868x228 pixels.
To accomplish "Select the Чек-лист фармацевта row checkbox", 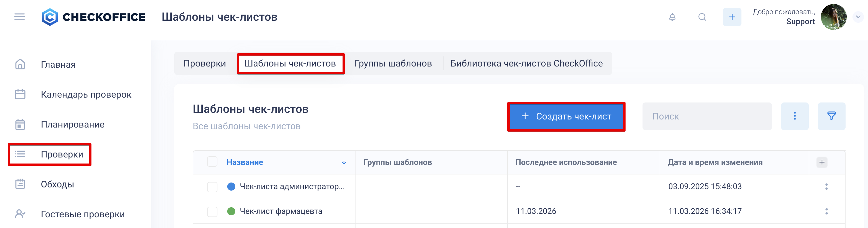I will pyautogui.click(x=212, y=212).
